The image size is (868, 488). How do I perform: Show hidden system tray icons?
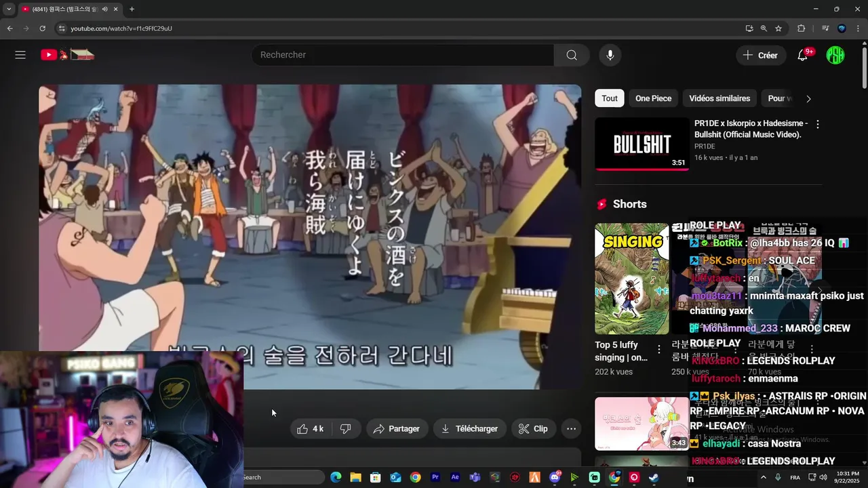point(764,477)
